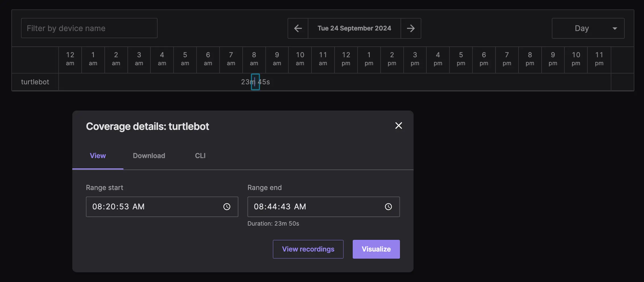Open the time picker for Range end
The width and height of the screenshot is (644, 282).
click(388, 207)
